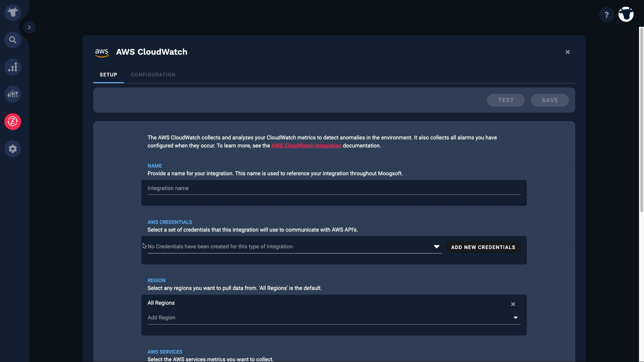Screen dimensions: 644x362
Task: Open the Moogsoft home cow logo
Action: [x=13, y=13]
